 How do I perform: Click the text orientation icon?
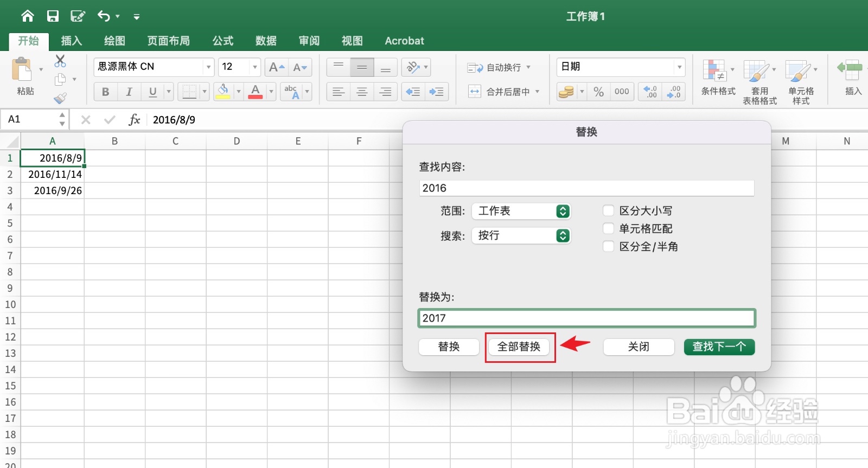413,67
